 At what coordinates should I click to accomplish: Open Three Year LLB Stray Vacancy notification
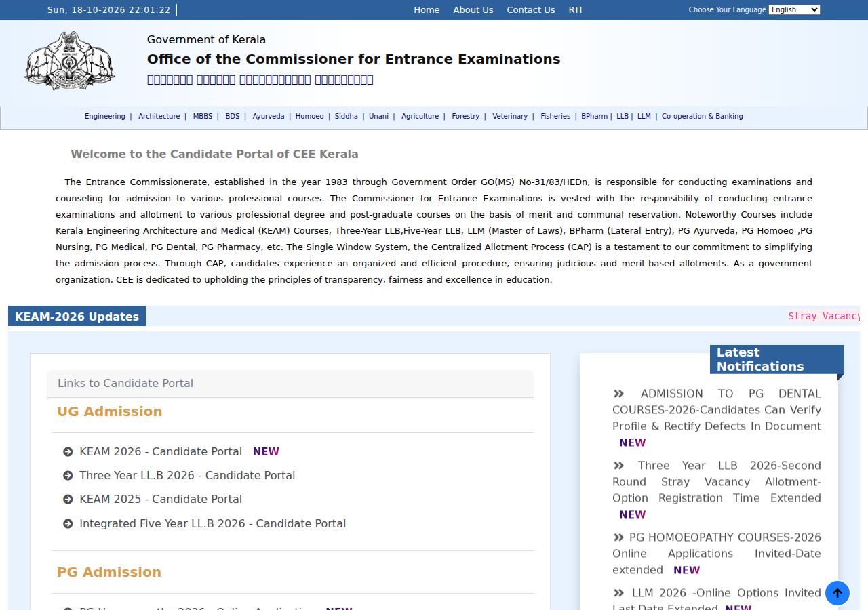[717, 482]
